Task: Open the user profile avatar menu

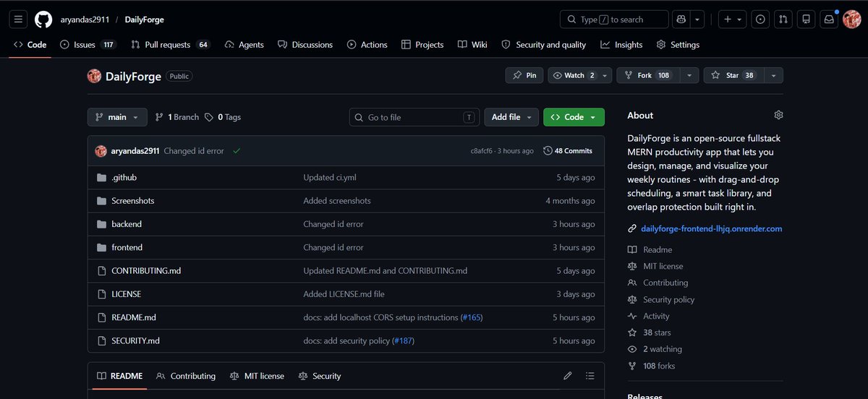Action: tap(851, 20)
